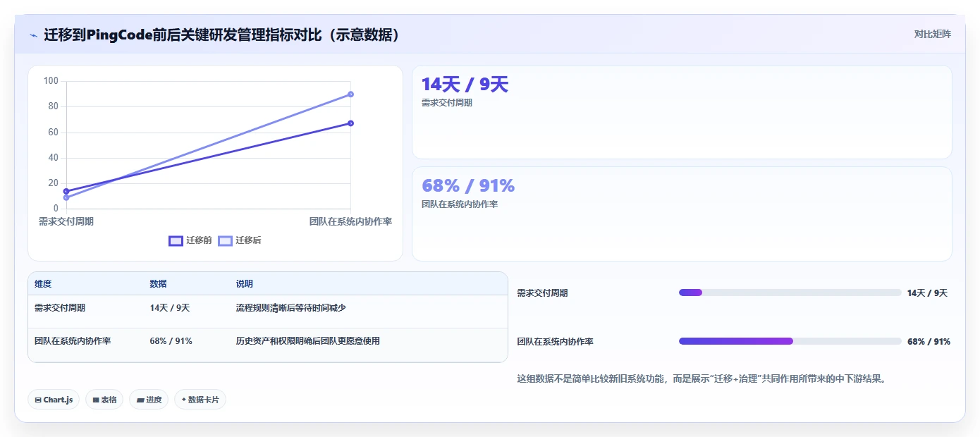Click the 对比矩阵 label in header
Viewport: 980px width, 437px height.
932,34
